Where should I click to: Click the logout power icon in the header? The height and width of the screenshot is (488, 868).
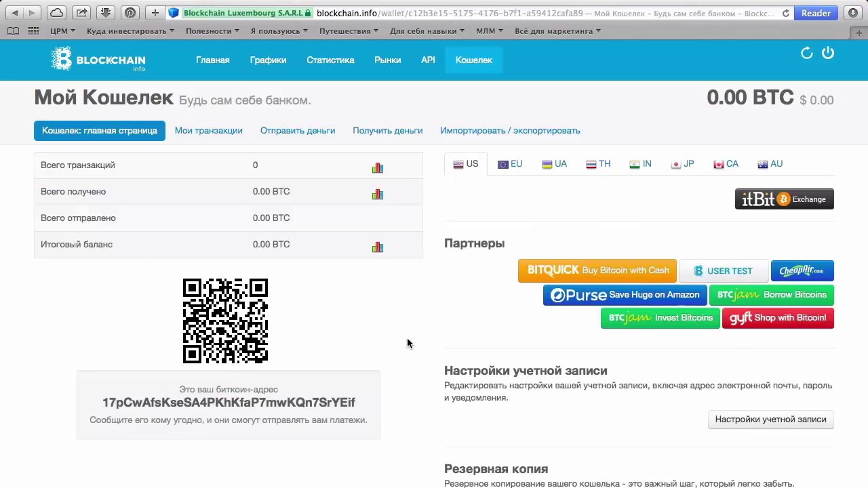click(828, 53)
